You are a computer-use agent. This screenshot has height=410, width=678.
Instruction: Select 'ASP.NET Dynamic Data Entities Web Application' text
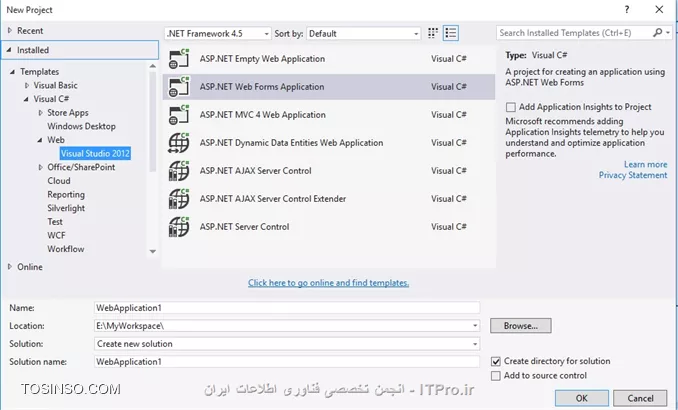(x=291, y=143)
